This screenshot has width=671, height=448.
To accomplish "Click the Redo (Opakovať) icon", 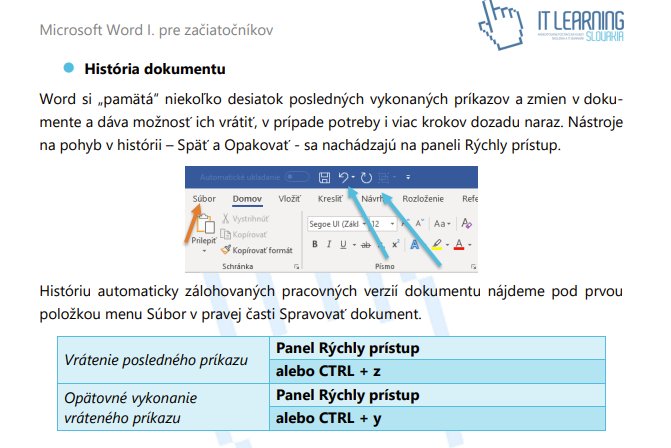I will [x=366, y=176].
